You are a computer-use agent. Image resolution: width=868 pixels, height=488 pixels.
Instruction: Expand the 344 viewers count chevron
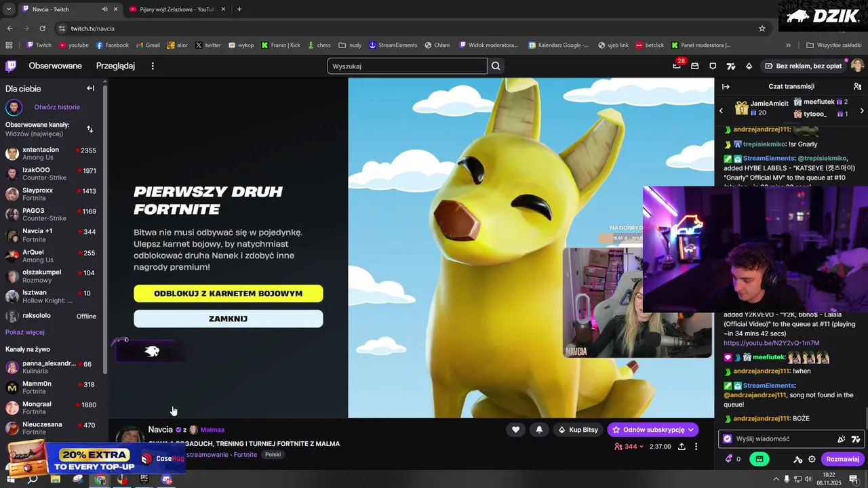tap(642, 447)
